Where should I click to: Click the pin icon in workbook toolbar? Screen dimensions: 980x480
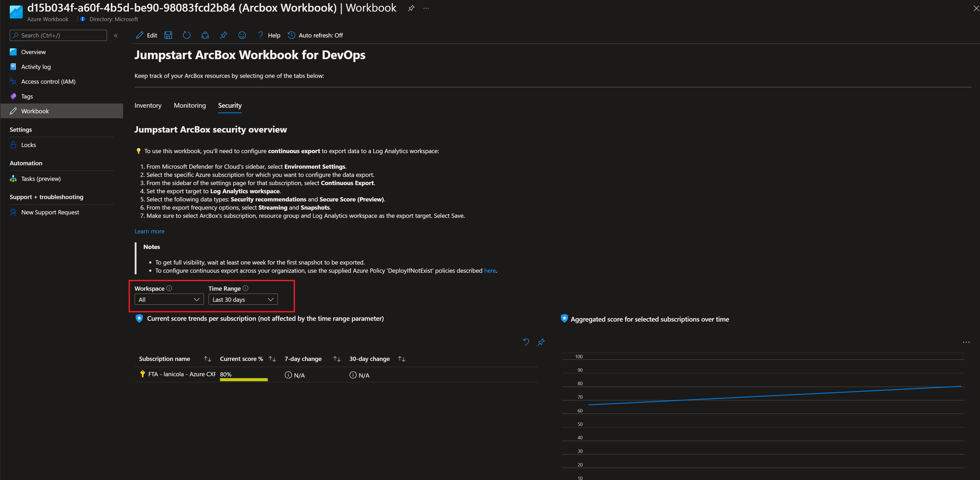click(x=223, y=35)
